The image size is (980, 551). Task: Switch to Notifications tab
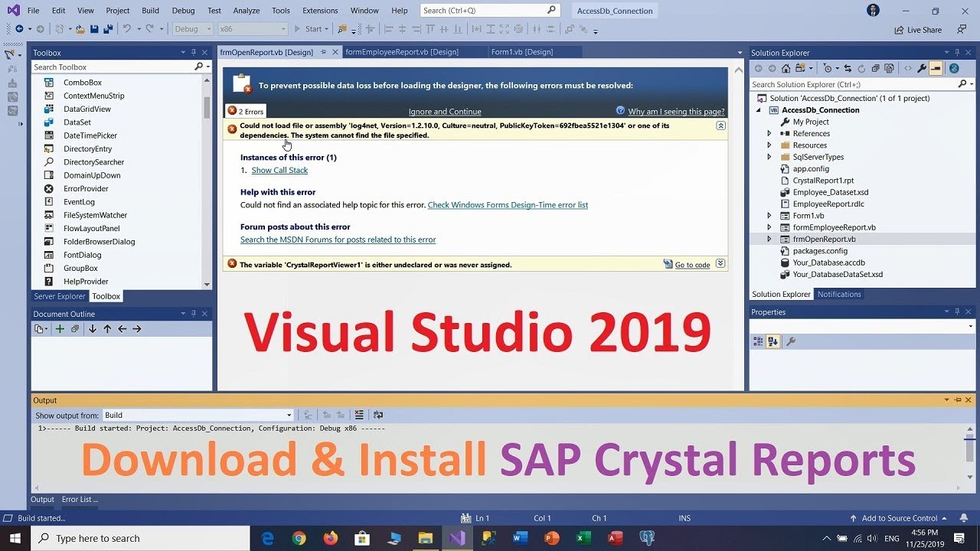[839, 295]
